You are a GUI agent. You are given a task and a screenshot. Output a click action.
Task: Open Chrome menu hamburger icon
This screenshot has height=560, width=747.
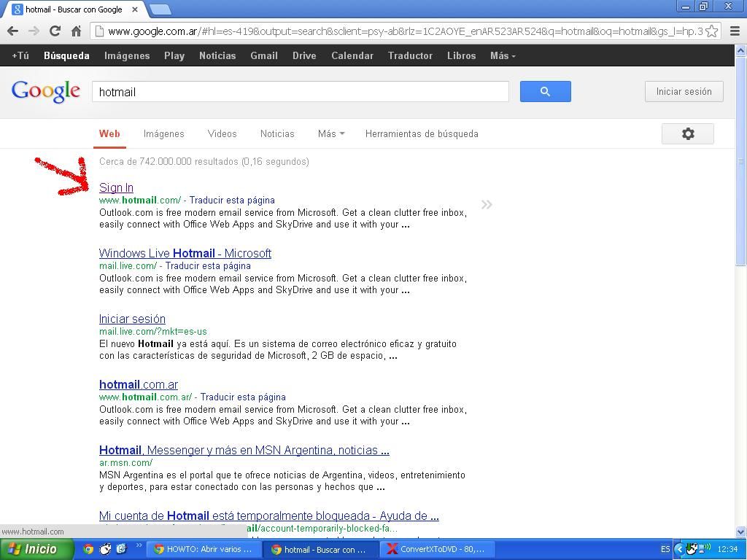(x=735, y=31)
